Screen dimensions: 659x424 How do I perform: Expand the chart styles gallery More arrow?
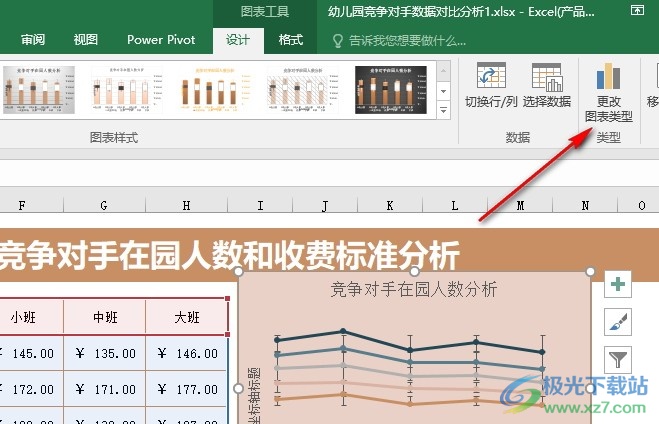point(443,110)
